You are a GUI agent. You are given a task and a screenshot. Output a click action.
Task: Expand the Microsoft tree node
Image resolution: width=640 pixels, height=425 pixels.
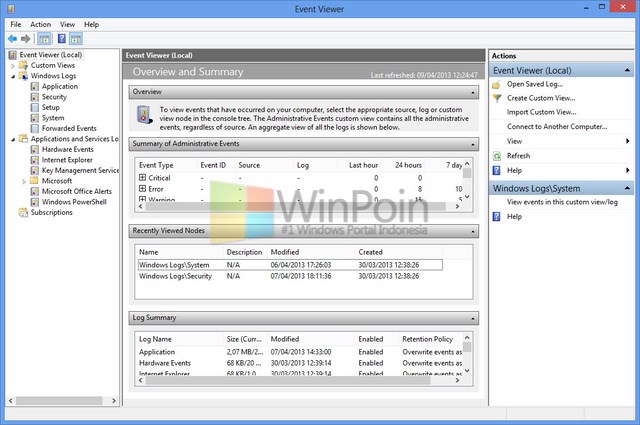click(24, 181)
